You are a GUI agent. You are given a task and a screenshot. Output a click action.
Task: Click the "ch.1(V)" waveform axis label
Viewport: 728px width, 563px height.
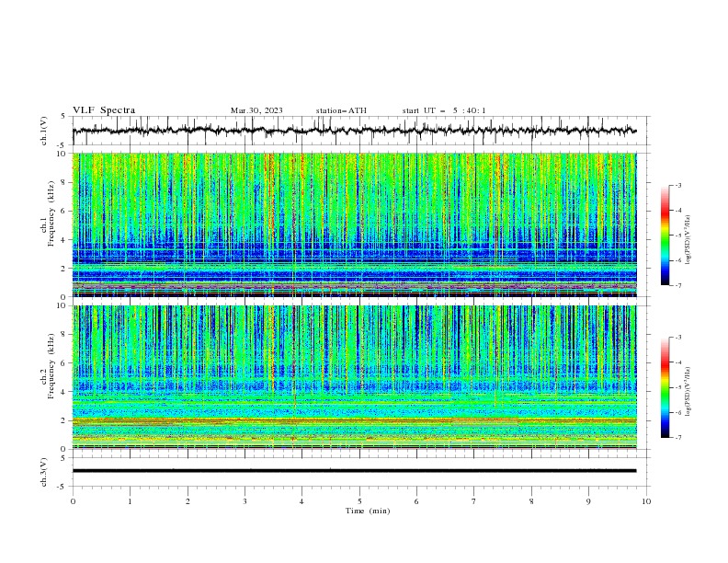click(44, 131)
